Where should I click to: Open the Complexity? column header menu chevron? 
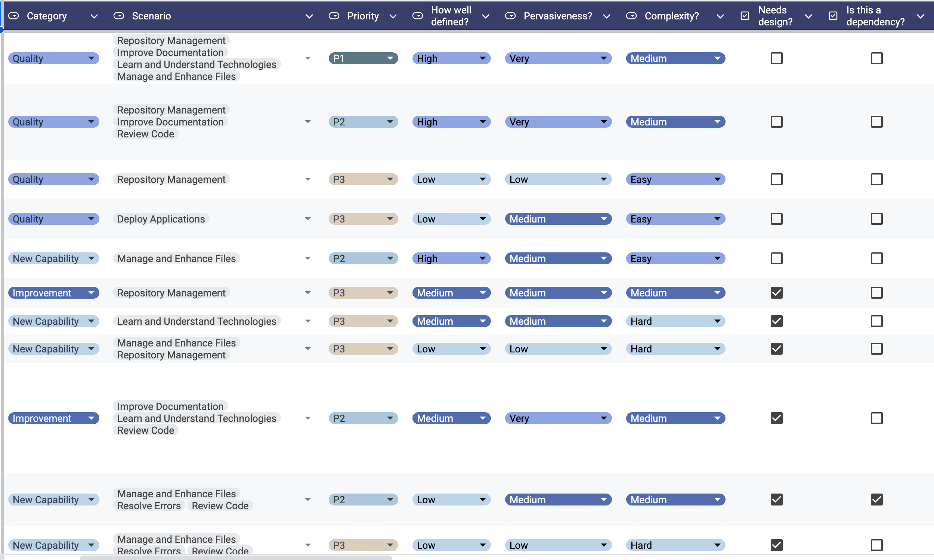coord(720,16)
